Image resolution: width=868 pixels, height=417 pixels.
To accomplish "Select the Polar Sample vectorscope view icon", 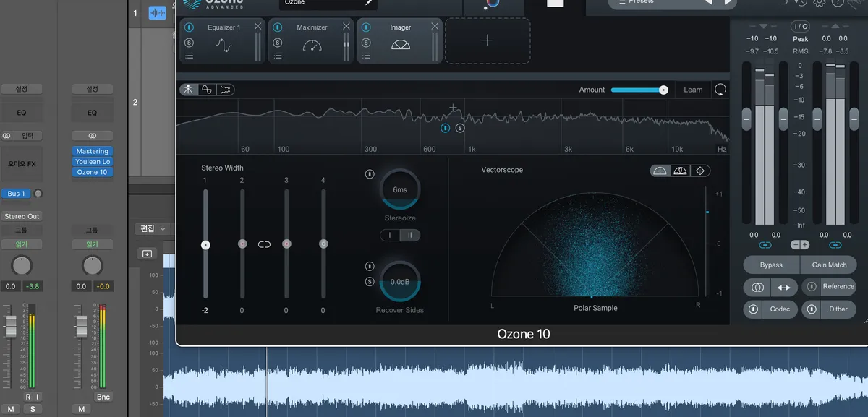I will [x=660, y=171].
